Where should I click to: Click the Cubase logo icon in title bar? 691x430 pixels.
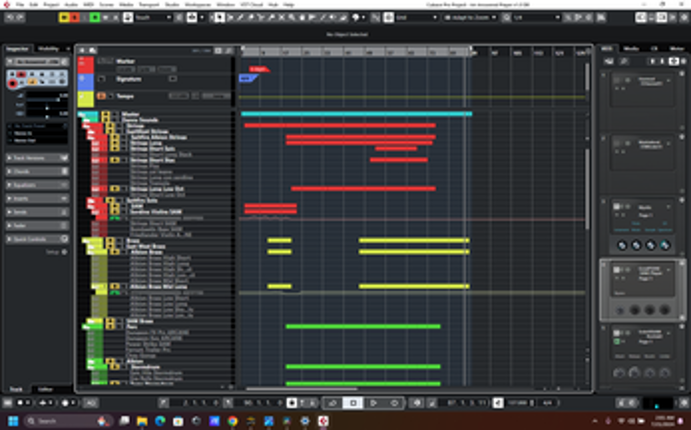[x=6, y=4]
